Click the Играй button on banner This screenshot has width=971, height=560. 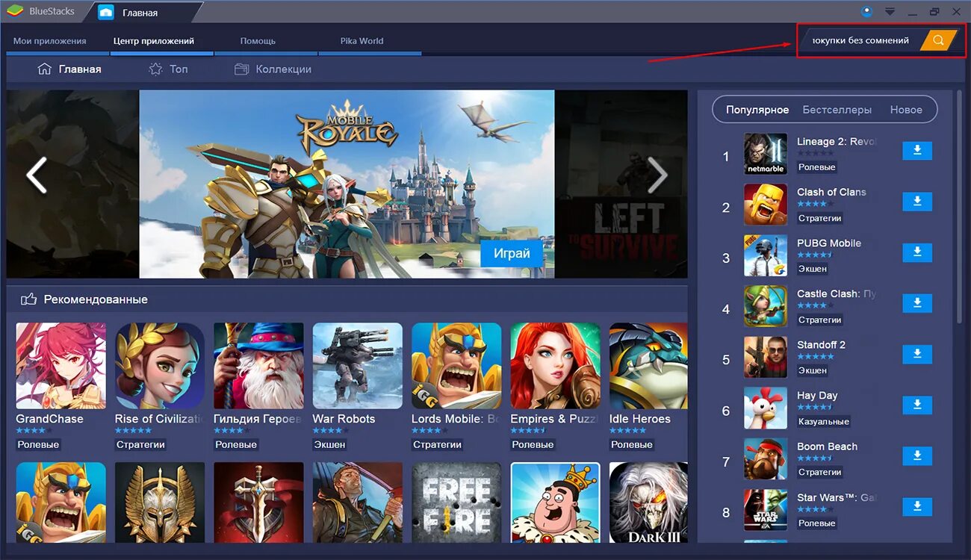[512, 253]
